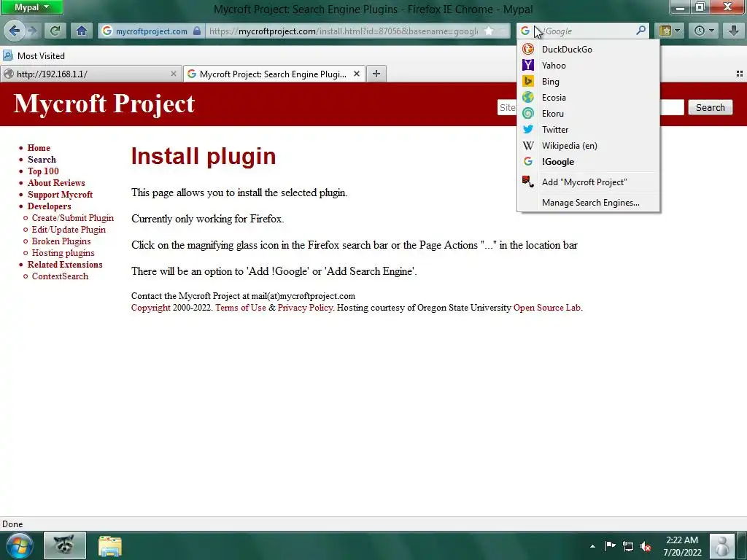Viewport: 747px width, 560px height.
Task: Open the ContextSearch link
Action: pyautogui.click(x=60, y=276)
